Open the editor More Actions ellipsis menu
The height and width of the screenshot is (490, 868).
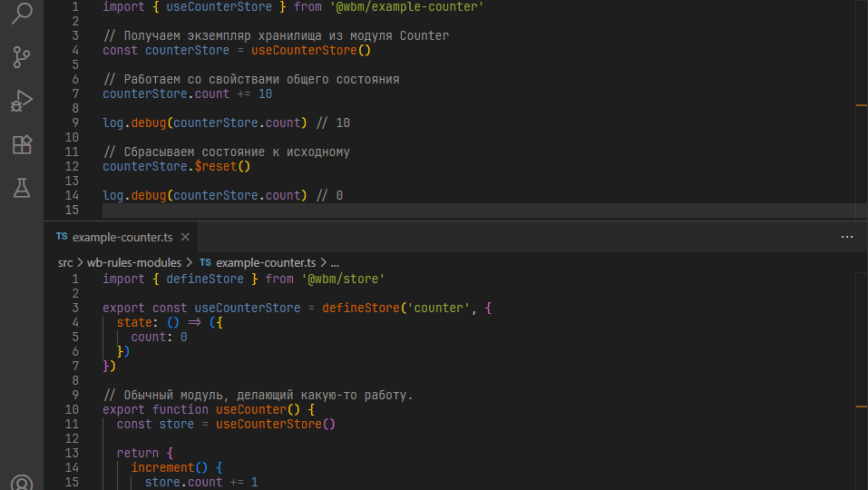(x=847, y=237)
